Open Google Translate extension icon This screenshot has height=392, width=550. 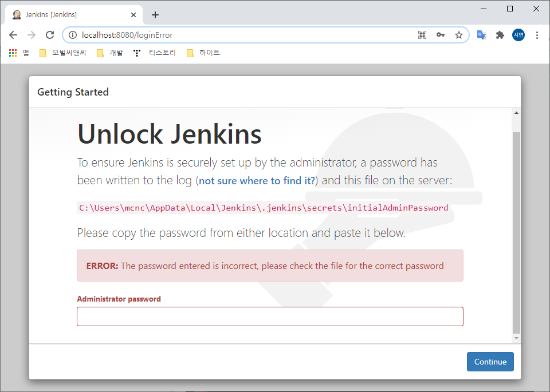tap(482, 35)
